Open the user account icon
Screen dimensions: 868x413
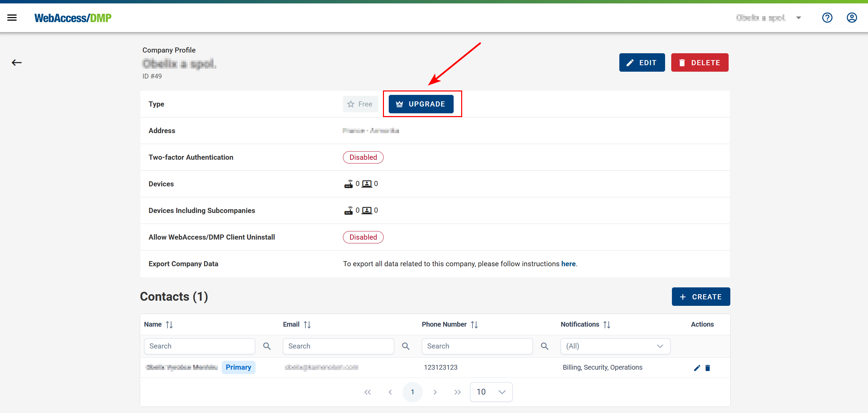coord(852,18)
